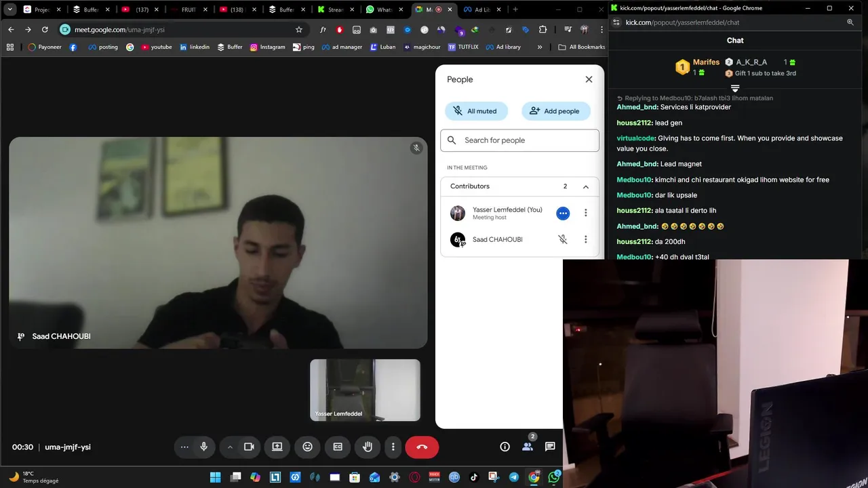868x488 pixels.
Task: Open the Extensions puzzle icon
Action: (542, 30)
